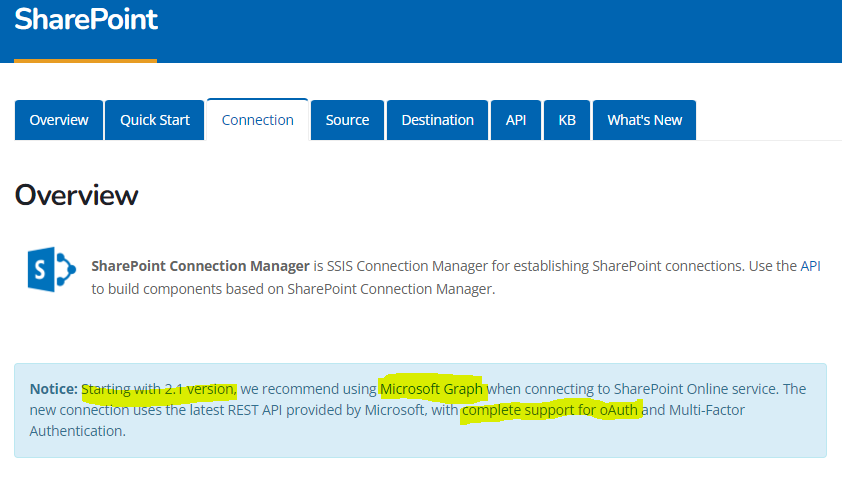Switch to the Quick Start tab
Screen dimensions: 842x477
tap(155, 120)
